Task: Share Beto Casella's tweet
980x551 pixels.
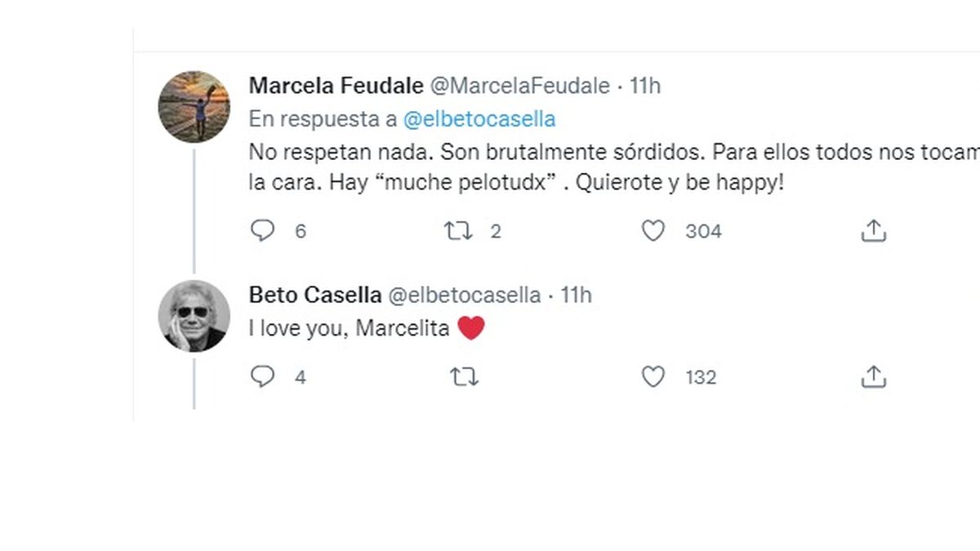Action: click(x=873, y=376)
